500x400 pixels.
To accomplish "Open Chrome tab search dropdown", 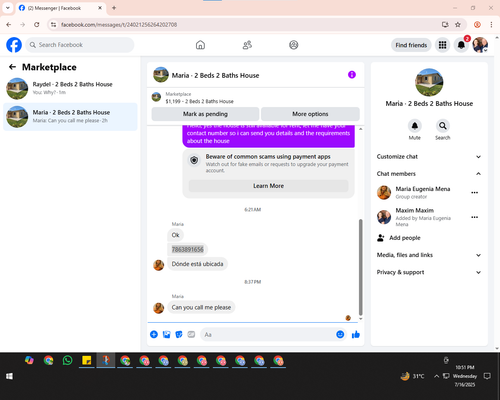I will coord(8,8).
